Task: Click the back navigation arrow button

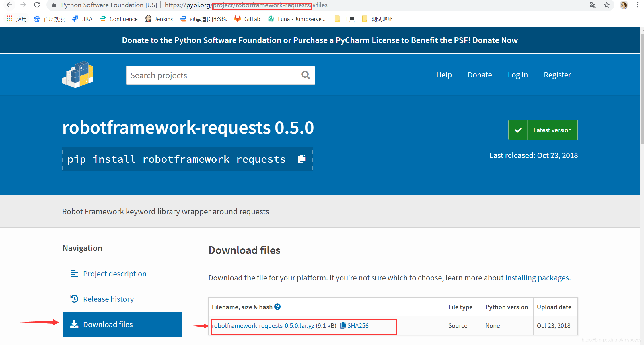Action: (9, 5)
